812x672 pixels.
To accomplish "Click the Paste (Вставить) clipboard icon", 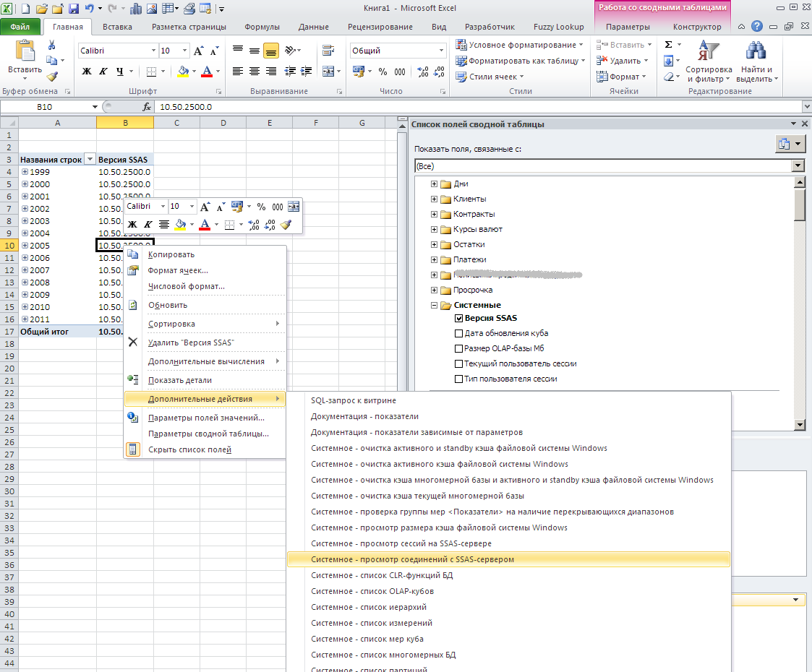I will pyautogui.click(x=25, y=52).
